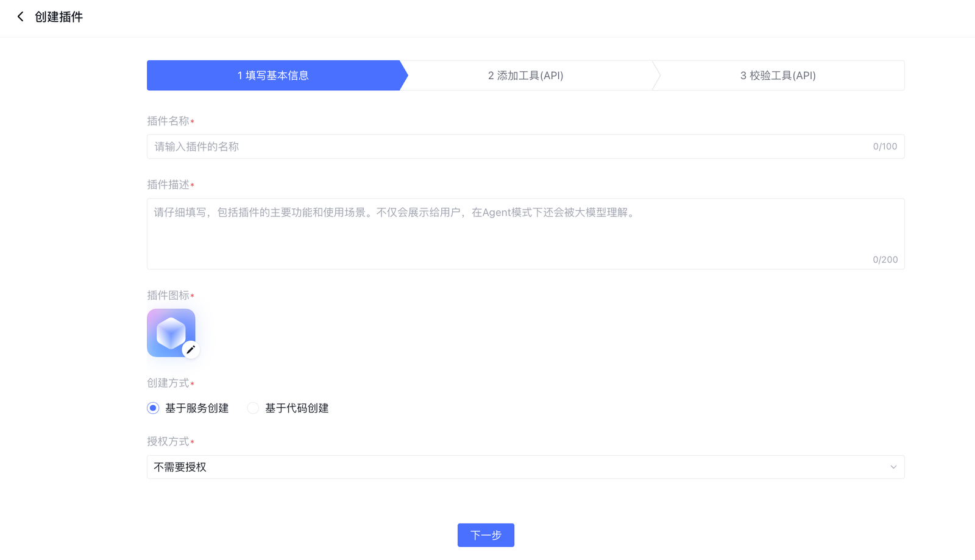
Task: Click the 基于代码创建 label text
Action: coord(297,408)
